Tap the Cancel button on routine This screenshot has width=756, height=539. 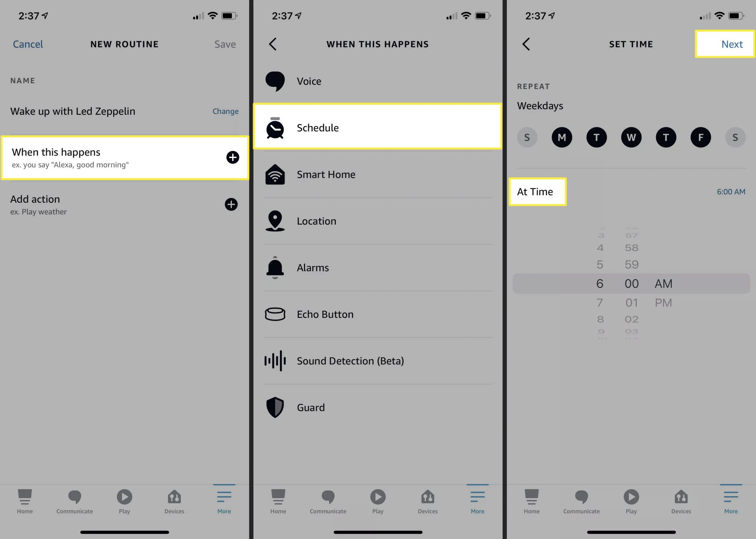(x=28, y=44)
